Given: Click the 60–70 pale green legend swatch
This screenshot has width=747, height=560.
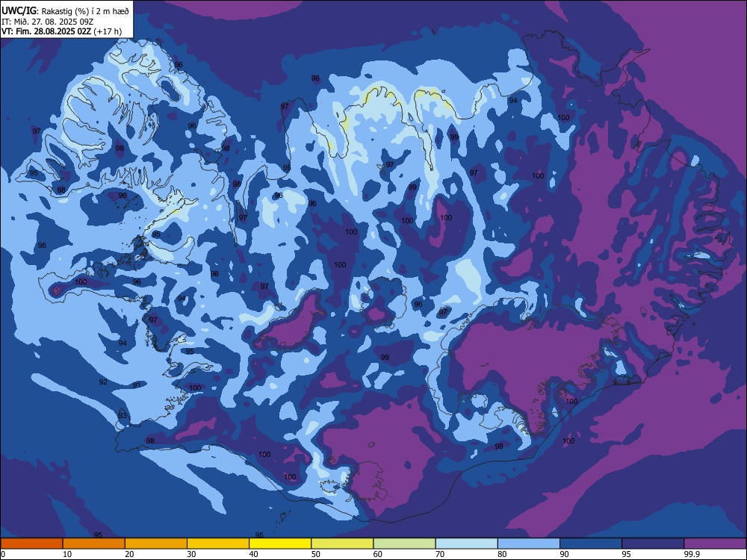Looking at the screenshot, I should (404, 544).
